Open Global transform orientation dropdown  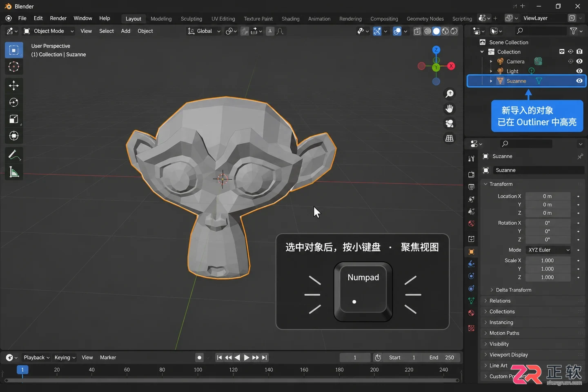pyautogui.click(x=204, y=31)
